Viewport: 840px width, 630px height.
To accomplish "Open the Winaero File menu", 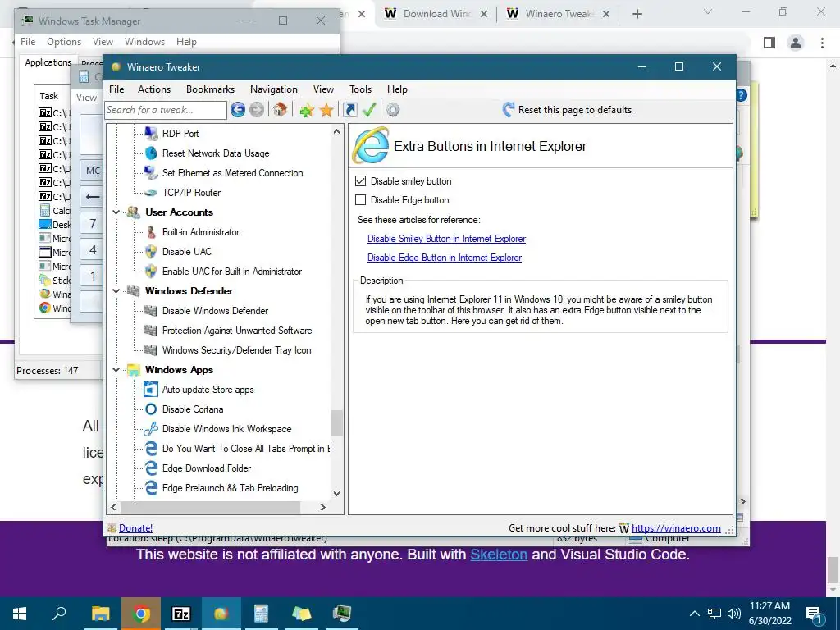I will (x=116, y=89).
